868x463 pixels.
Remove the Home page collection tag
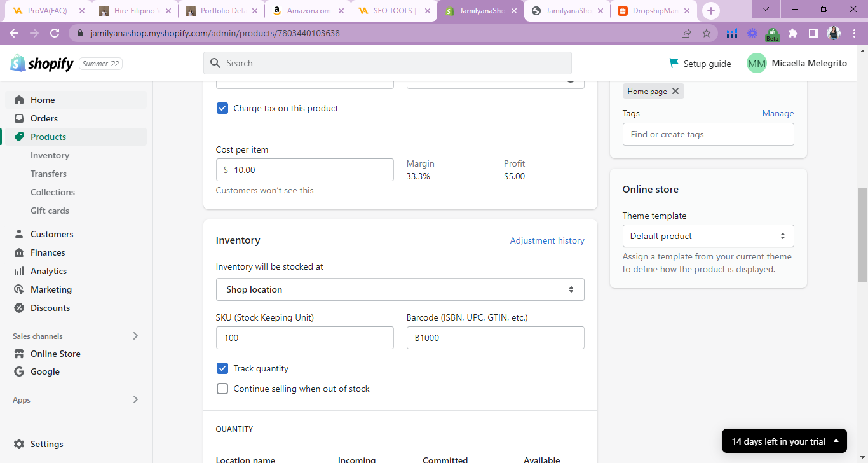click(x=675, y=91)
